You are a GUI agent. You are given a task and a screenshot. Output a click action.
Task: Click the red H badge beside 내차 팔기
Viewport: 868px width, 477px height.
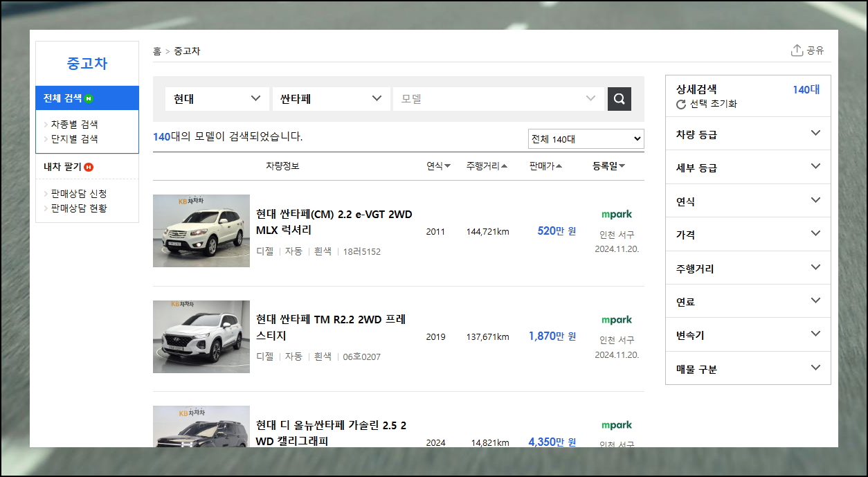click(89, 167)
